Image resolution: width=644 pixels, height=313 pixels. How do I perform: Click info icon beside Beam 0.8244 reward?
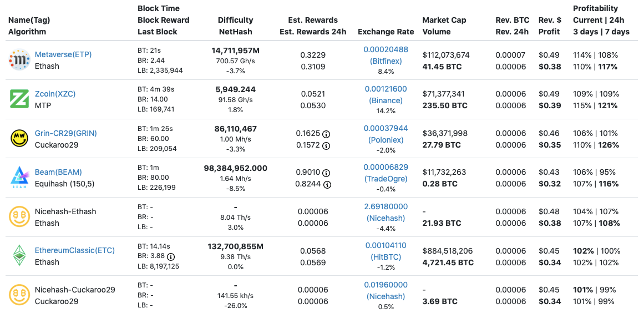pos(327,184)
